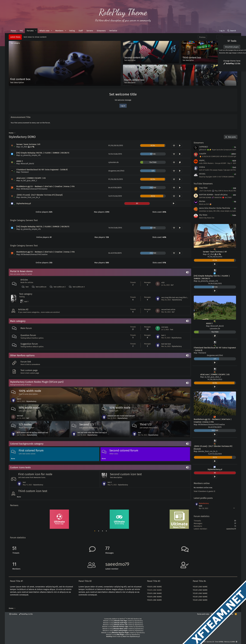This screenshot has width=246, height=644.
Task: Click the Latest News red label
Action: point(15,37)
